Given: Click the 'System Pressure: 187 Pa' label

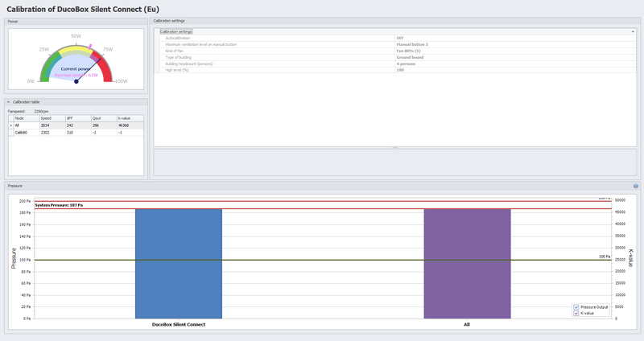Looking at the screenshot, I should pos(59,205).
